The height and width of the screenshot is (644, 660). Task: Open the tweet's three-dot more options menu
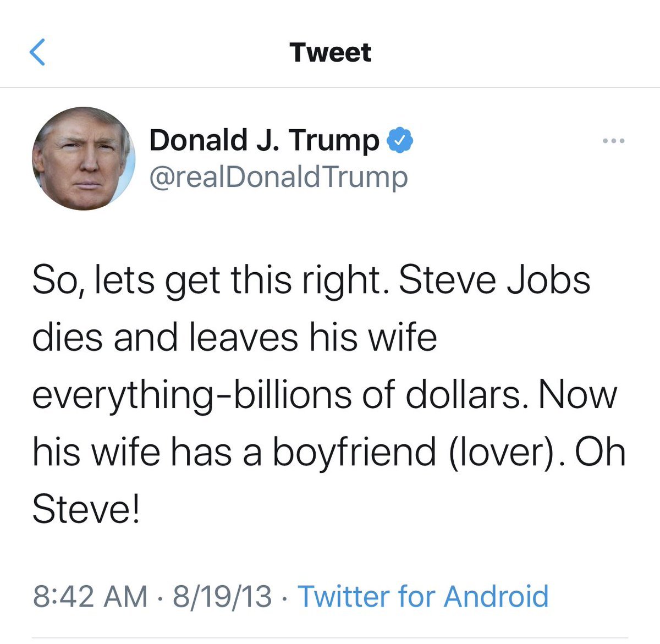pos(613,141)
